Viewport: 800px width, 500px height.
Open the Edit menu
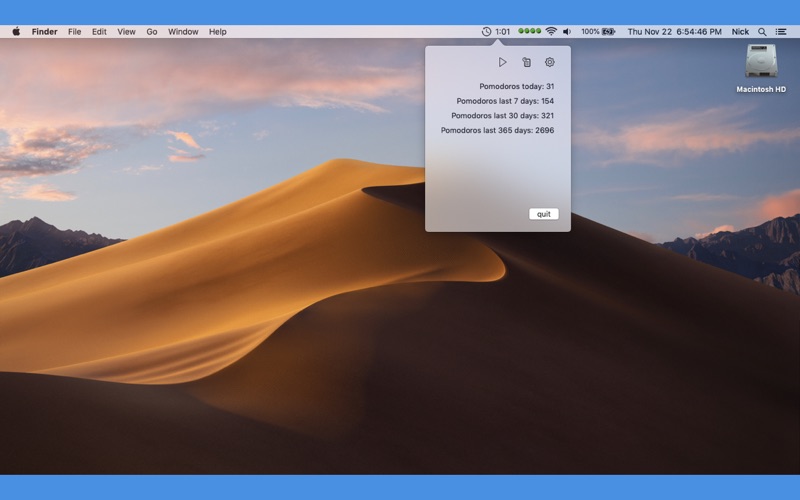tap(99, 32)
